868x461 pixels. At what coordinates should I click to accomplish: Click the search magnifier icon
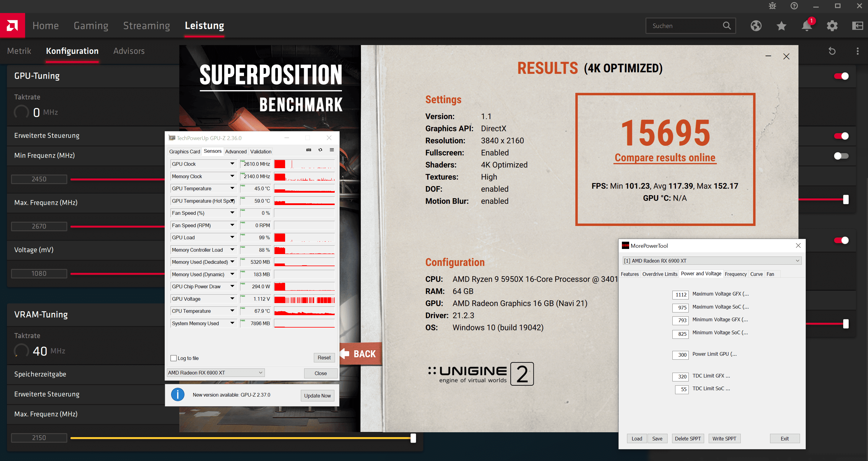727,26
